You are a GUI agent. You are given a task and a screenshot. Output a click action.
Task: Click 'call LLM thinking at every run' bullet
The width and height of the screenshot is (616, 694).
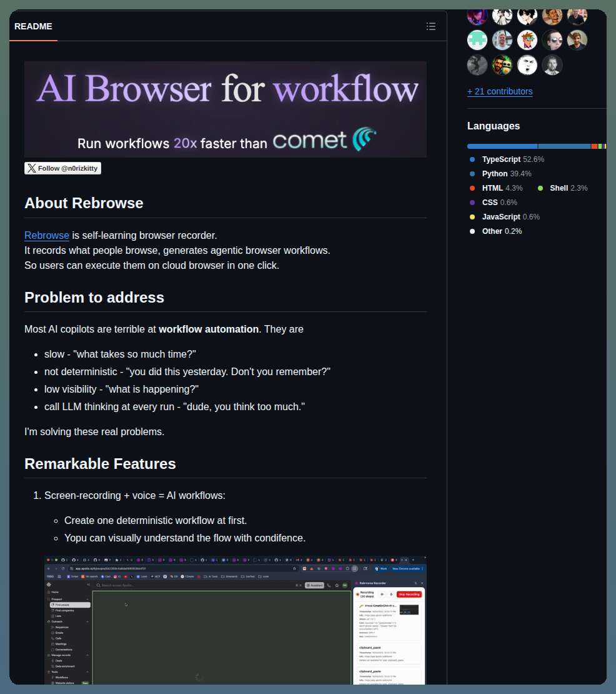tap(175, 407)
